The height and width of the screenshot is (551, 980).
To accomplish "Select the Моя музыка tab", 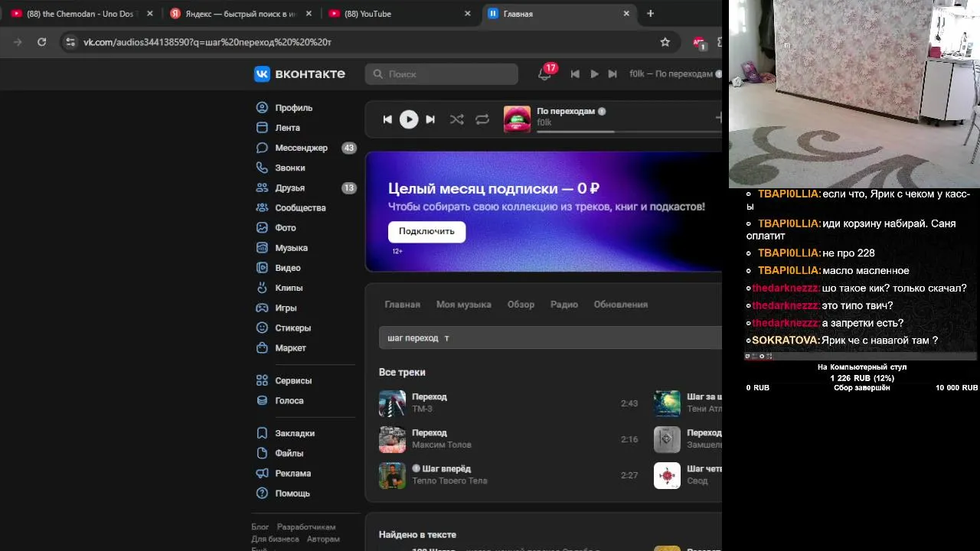I will [464, 305].
